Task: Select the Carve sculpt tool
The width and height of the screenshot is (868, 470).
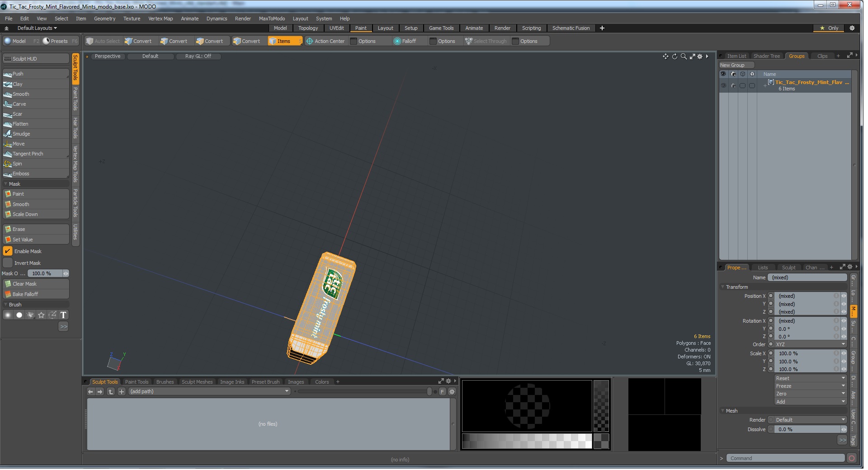Action: [36, 104]
